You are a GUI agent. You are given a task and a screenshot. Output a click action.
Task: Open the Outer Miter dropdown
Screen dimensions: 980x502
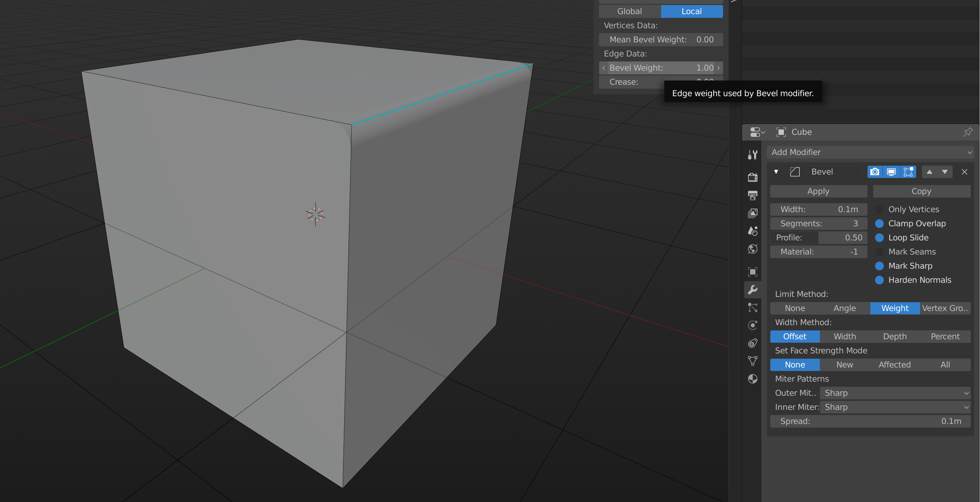(x=895, y=393)
